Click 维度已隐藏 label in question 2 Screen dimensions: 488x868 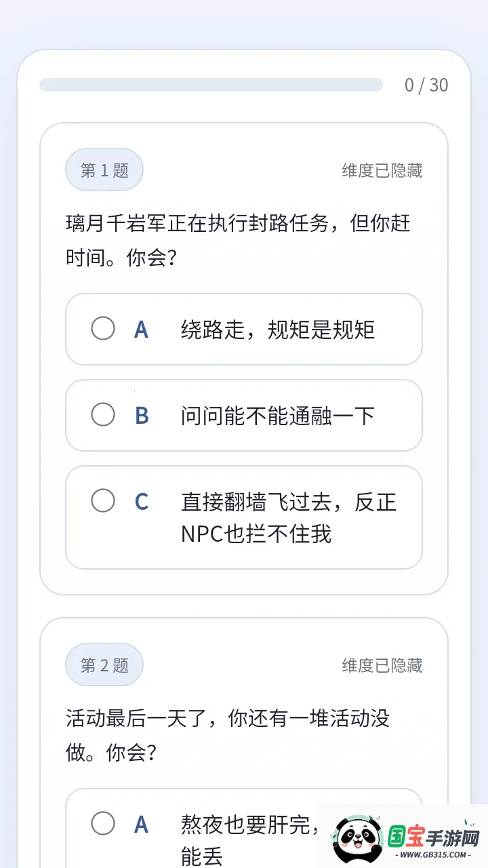pos(382,665)
